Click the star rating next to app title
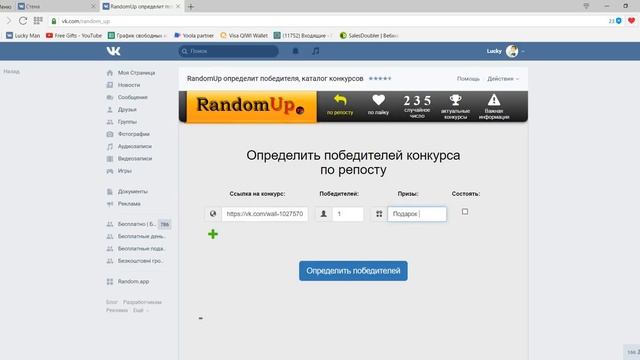640x360 pixels. coord(380,78)
